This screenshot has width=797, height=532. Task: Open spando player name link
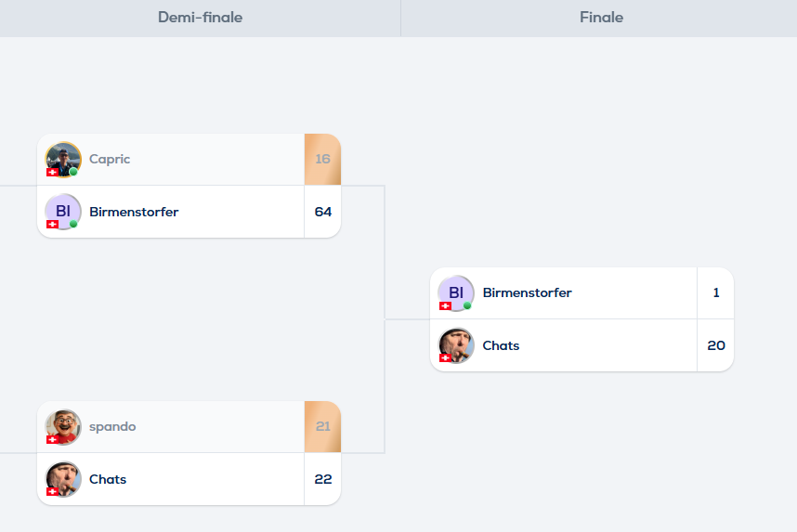112,427
